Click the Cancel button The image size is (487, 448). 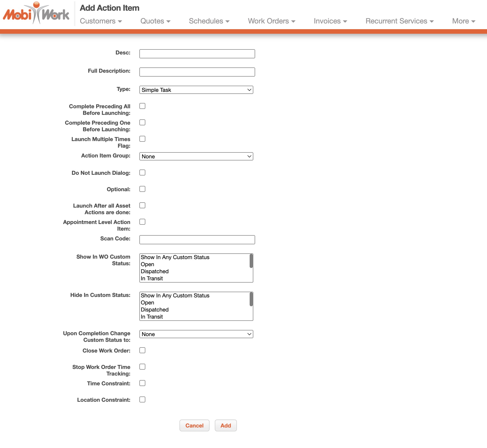[x=194, y=425]
